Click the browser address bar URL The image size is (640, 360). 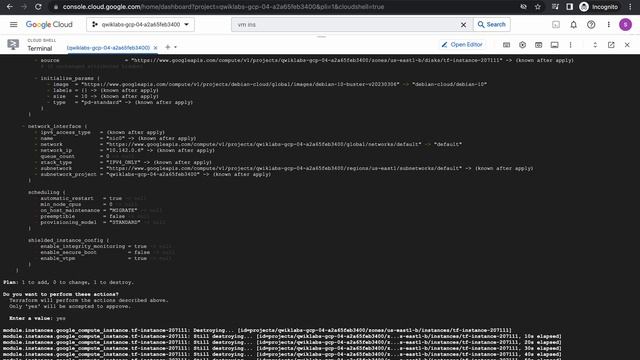pos(223,7)
